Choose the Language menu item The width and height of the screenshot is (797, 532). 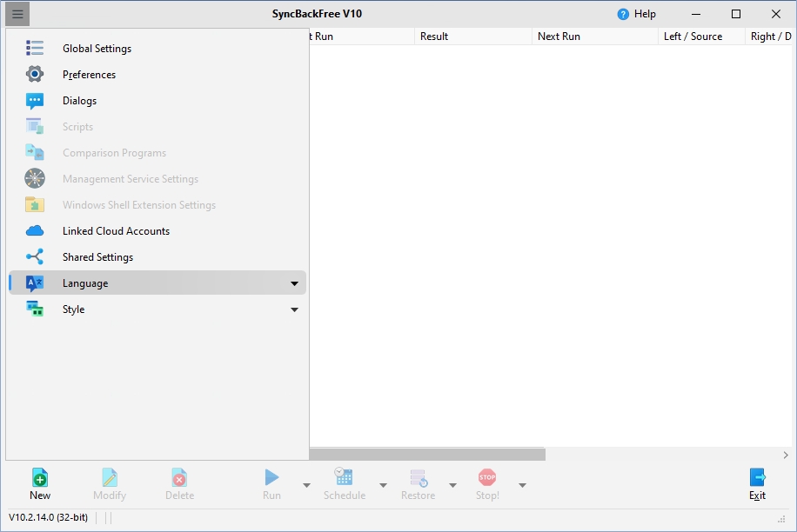point(85,283)
